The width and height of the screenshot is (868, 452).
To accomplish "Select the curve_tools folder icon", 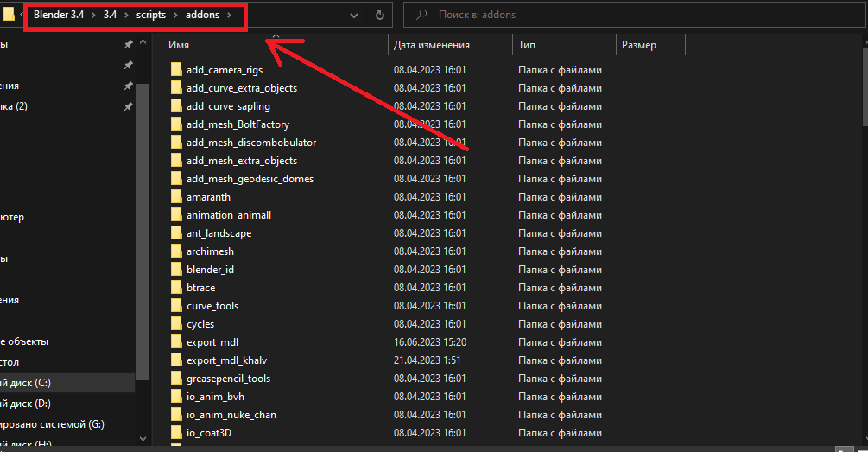I will click(176, 306).
